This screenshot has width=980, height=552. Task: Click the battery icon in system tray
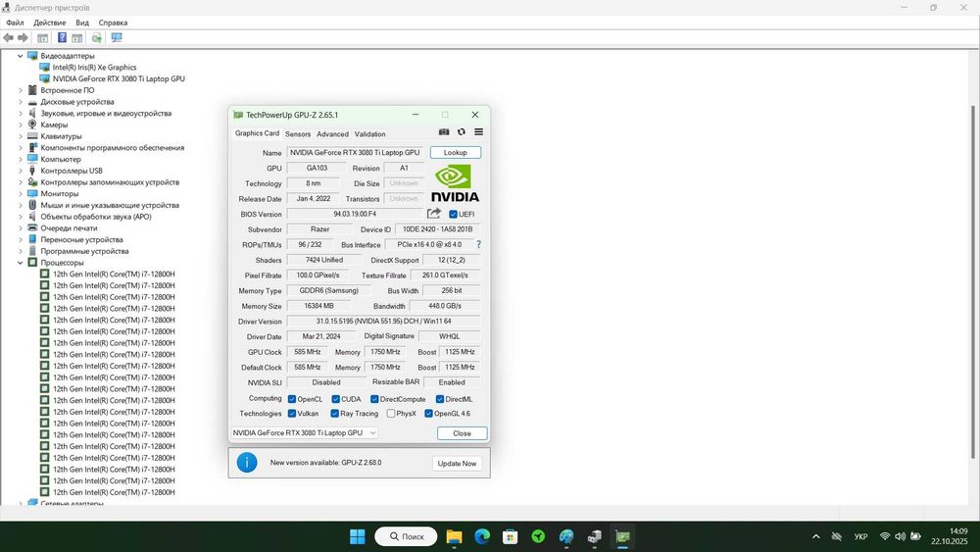[915, 536]
